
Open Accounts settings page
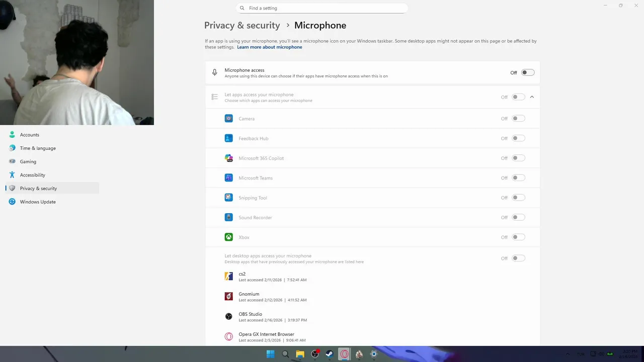tap(52, 135)
